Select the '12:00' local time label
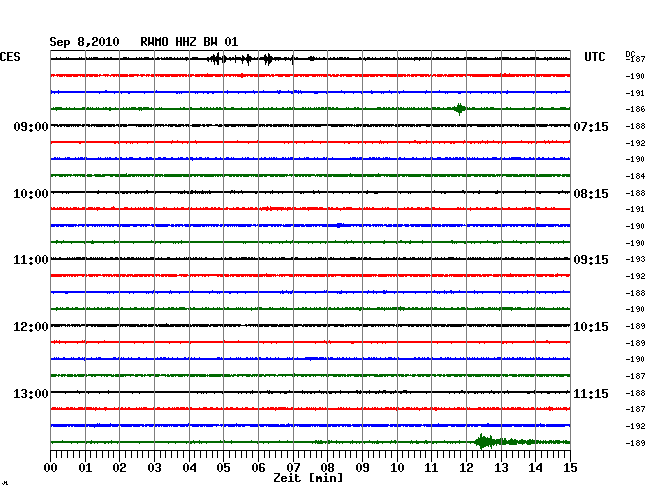The width and height of the screenshot is (650, 494). (31, 327)
